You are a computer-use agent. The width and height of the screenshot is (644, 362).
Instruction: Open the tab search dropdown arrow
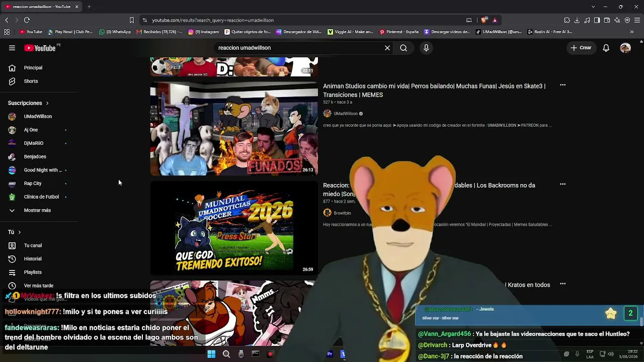click(x=593, y=7)
